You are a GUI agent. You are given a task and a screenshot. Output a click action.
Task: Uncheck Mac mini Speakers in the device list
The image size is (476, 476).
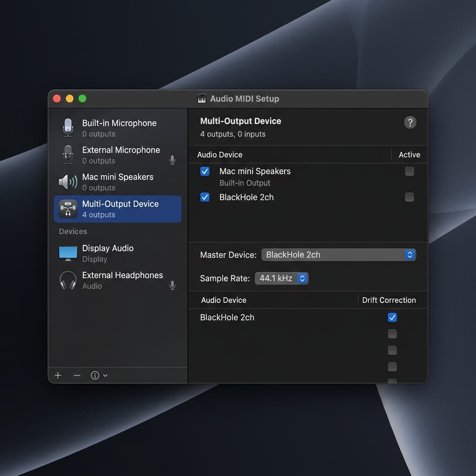205,172
